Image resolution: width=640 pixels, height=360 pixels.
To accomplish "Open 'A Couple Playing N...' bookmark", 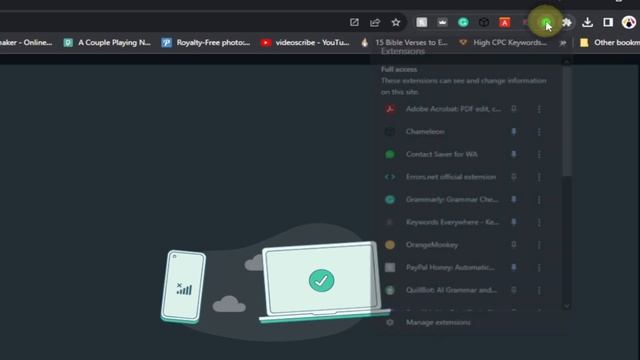I will click(107, 42).
